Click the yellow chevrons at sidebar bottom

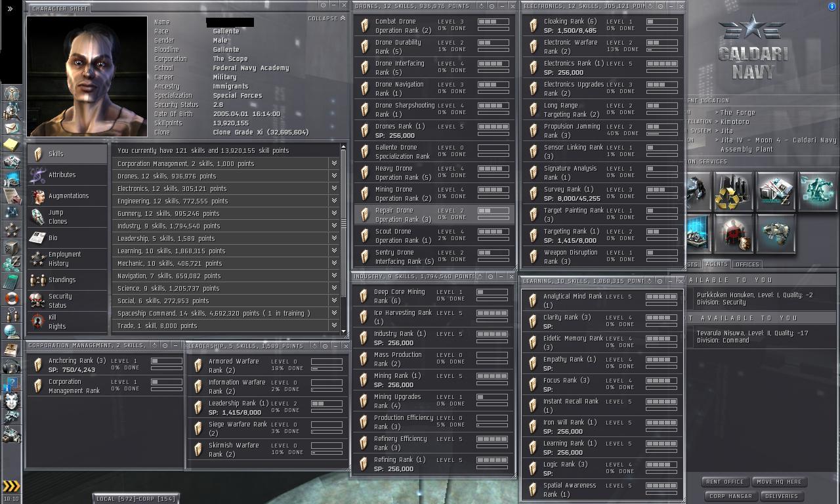[11, 486]
